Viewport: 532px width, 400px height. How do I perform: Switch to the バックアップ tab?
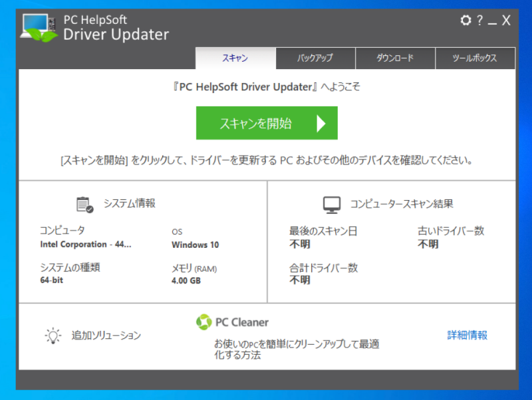(x=315, y=58)
